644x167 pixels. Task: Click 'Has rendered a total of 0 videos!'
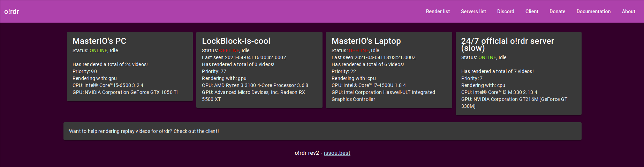[x=238, y=64]
